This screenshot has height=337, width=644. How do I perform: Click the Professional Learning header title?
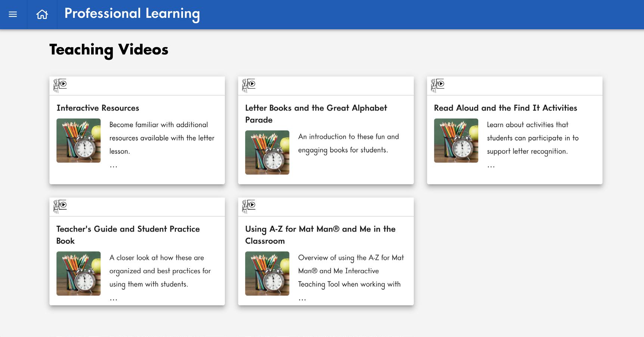point(132,14)
